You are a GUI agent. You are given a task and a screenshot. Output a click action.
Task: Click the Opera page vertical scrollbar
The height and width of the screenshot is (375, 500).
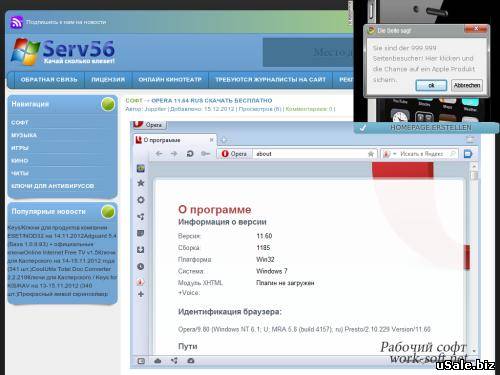tap(474, 257)
